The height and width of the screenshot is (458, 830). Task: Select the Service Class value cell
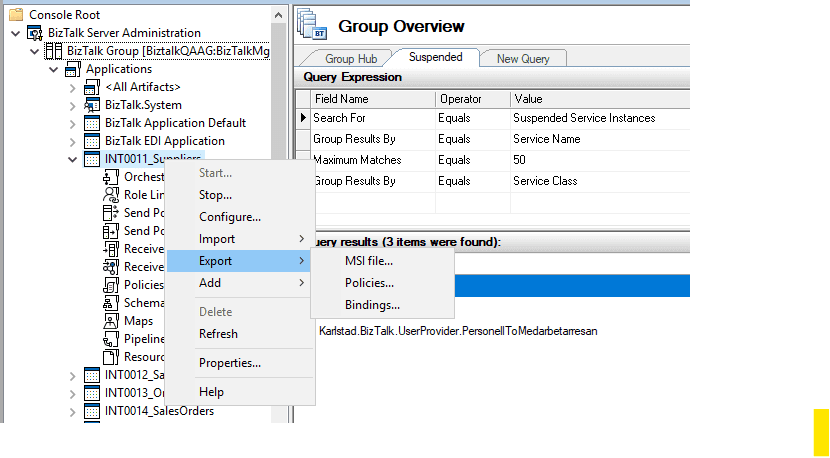tap(600, 181)
